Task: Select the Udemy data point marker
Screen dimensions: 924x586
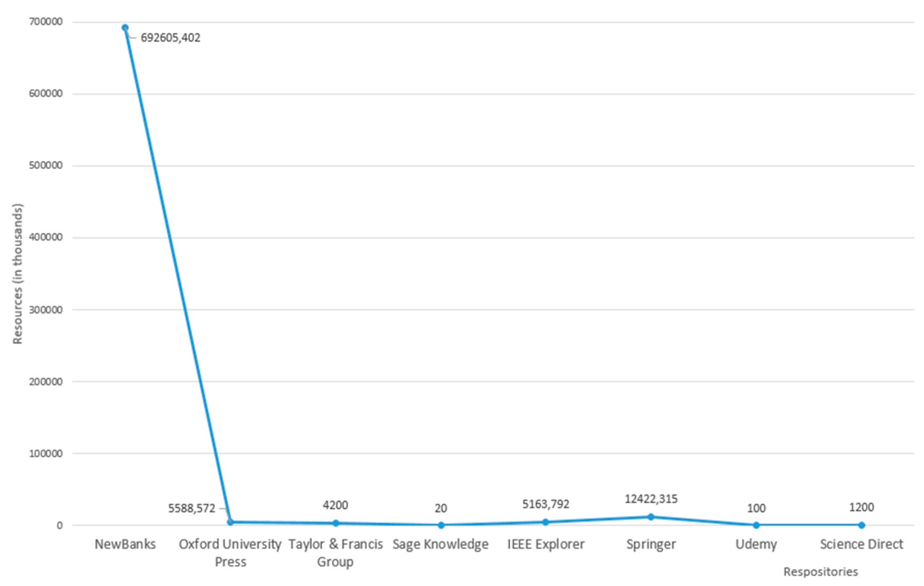Action: 756,525
